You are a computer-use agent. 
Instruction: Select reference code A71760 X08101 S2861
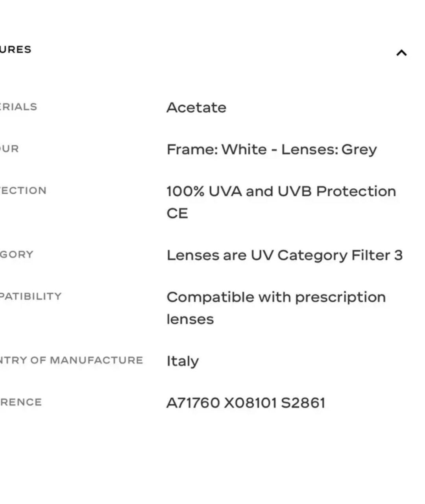246,403
